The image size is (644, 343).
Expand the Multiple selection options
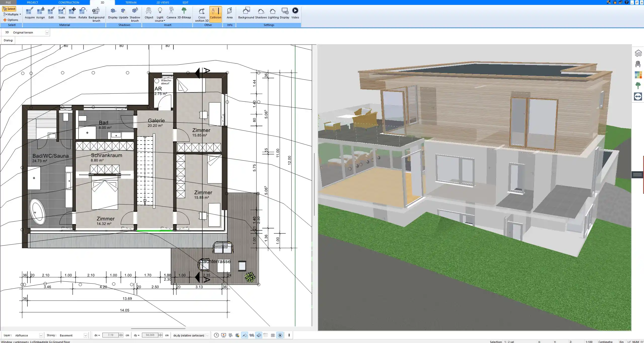pyautogui.click(x=20, y=14)
